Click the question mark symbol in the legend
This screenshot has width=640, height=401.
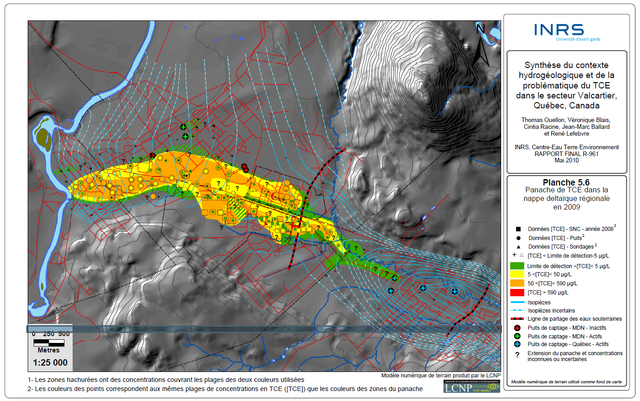[x=518, y=355]
